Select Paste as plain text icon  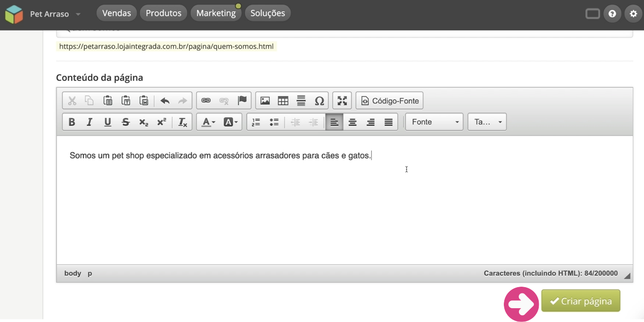[x=126, y=101]
